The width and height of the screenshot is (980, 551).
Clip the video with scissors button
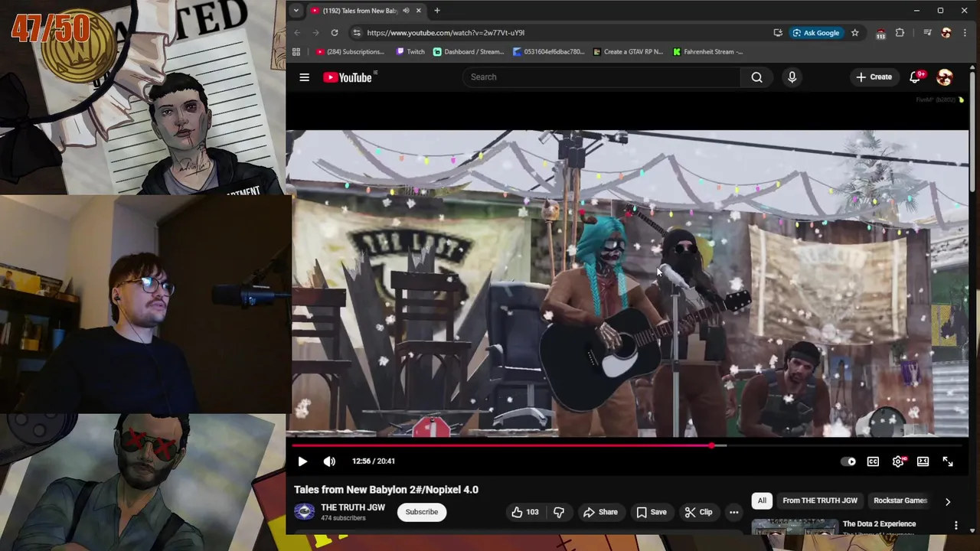click(x=697, y=512)
